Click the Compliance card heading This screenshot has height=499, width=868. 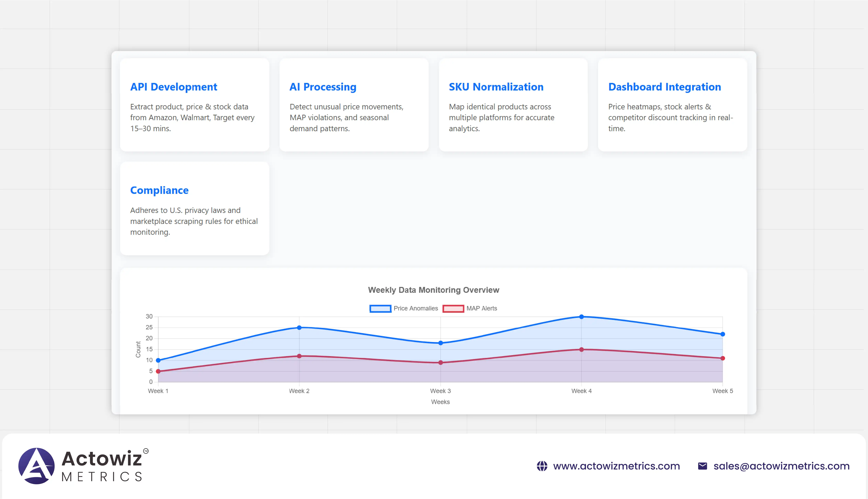159,190
